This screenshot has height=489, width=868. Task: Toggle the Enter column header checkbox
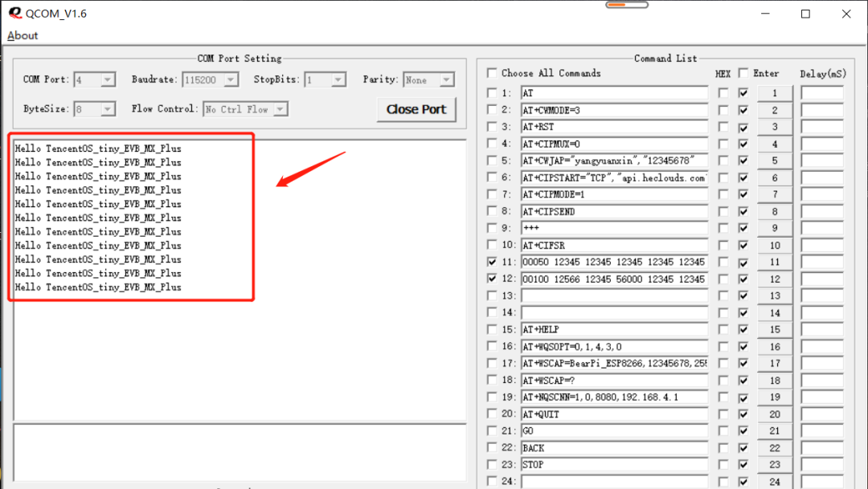[x=743, y=73]
